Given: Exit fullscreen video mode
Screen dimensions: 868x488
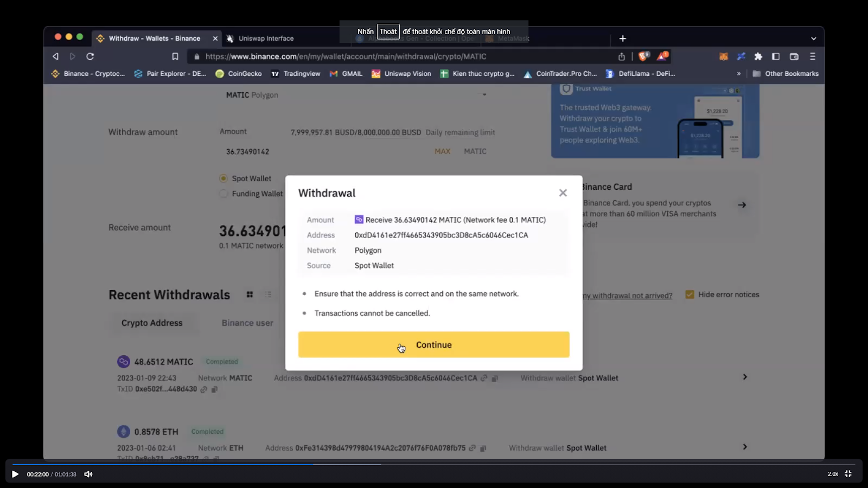Looking at the screenshot, I should (848, 474).
